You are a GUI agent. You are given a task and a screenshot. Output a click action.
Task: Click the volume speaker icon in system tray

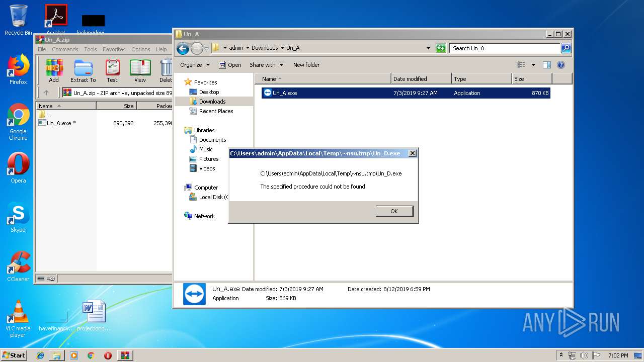(x=584, y=355)
